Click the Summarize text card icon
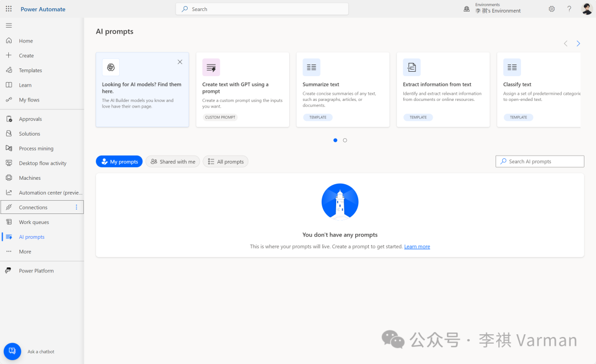The image size is (596, 364). [311, 67]
